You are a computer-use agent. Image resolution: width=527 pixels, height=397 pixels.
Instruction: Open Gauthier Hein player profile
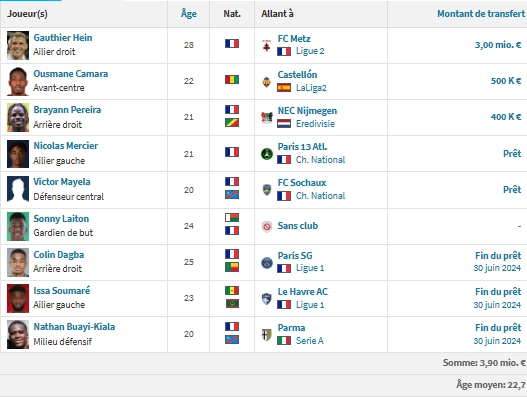[63, 38]
